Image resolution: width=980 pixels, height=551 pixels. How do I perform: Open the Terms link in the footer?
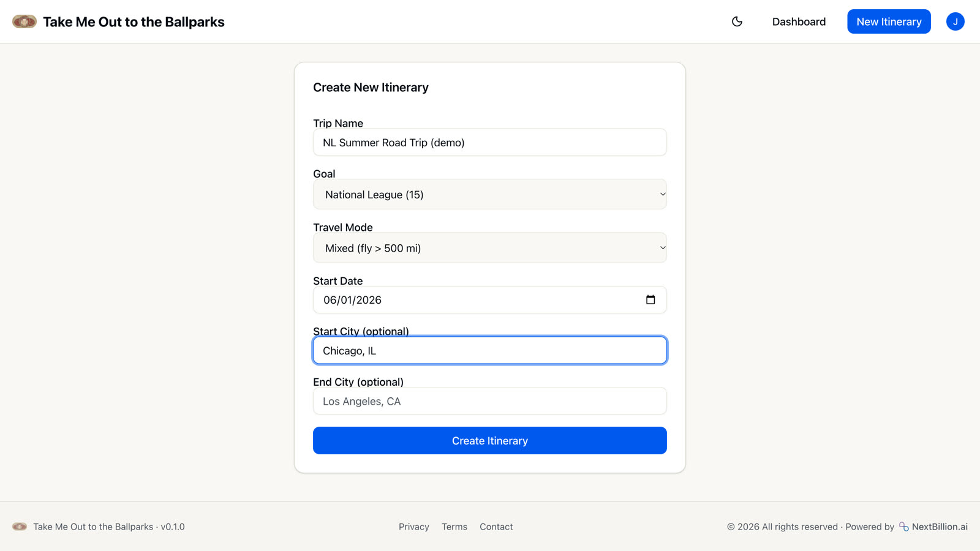454,527
